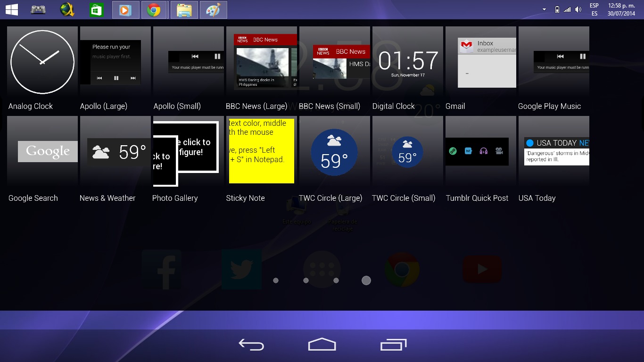Click the Chrome icon in top taskbar

coord(154,10)
